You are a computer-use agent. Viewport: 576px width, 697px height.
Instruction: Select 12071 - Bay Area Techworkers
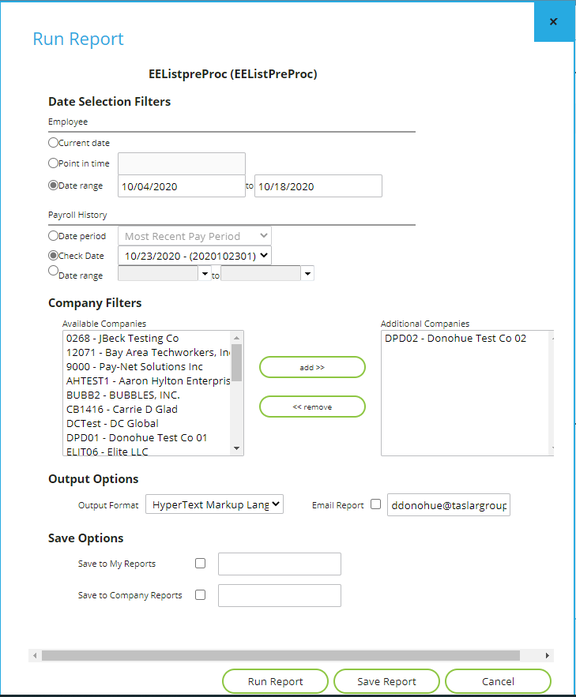pos(147,353)
